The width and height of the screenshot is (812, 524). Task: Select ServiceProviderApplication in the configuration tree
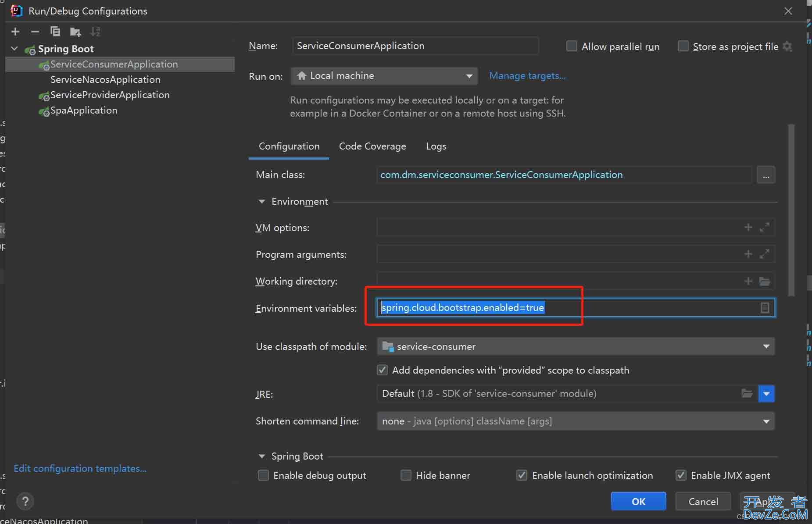tap(110, 95)
